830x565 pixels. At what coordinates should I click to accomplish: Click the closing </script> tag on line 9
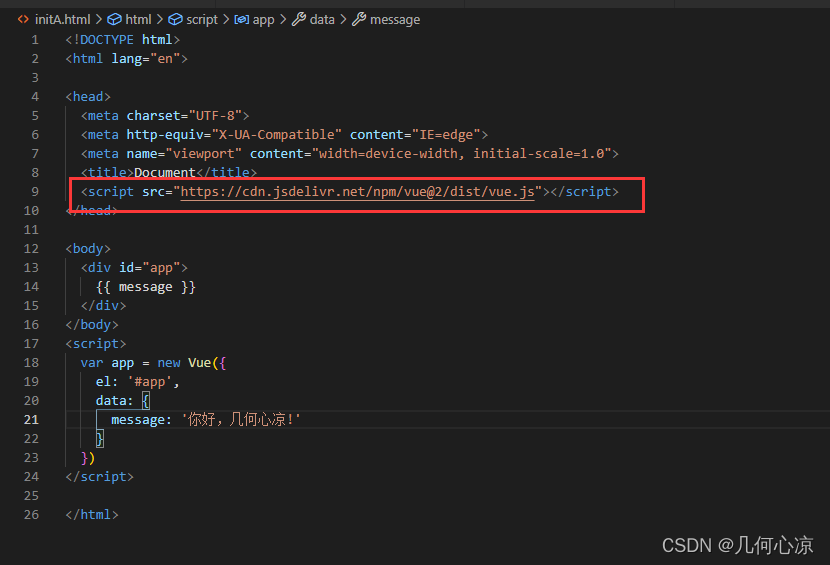584,192
